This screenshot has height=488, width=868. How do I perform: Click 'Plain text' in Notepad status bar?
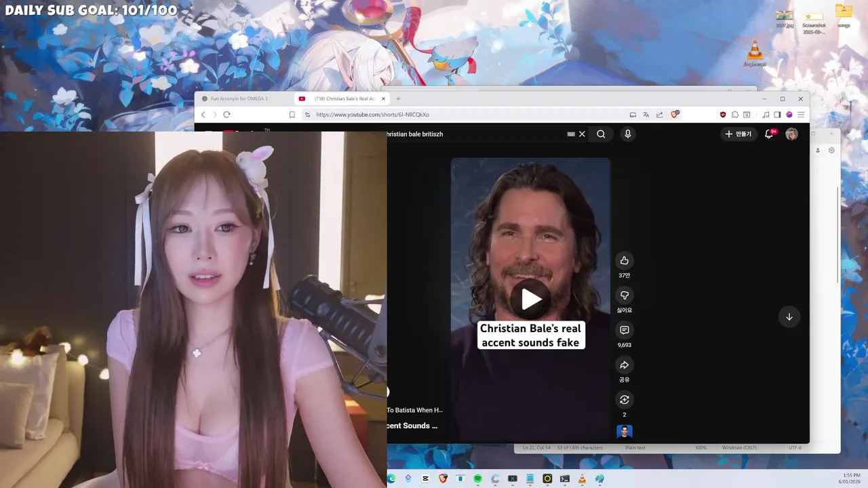click(x=635, y=448)
